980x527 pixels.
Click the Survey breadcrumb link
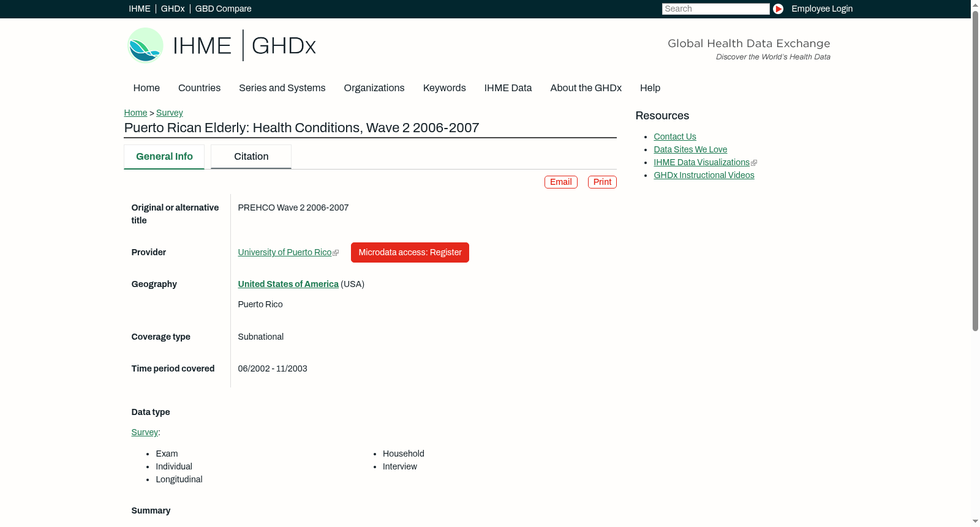(x=170, y=113)
